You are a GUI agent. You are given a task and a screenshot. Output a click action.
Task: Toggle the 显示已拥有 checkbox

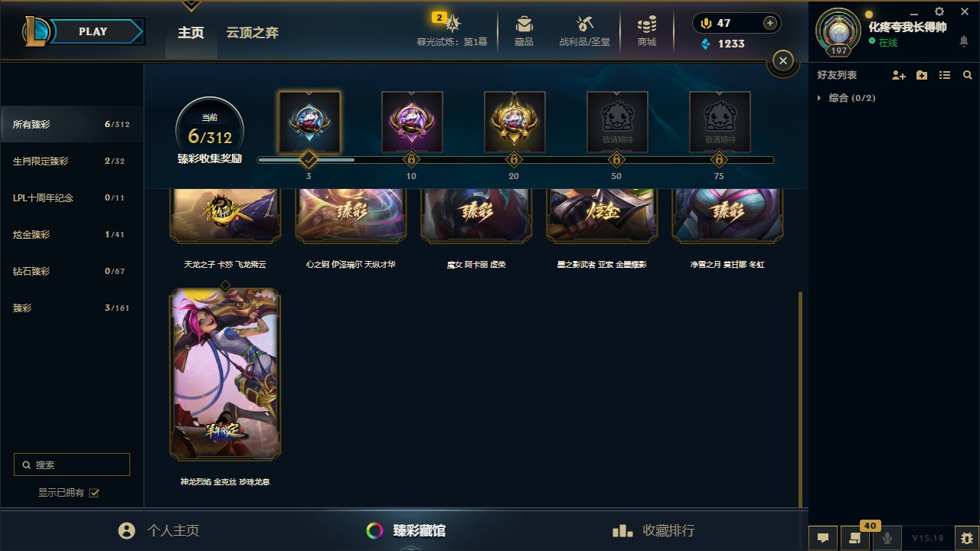click(94, 493)
